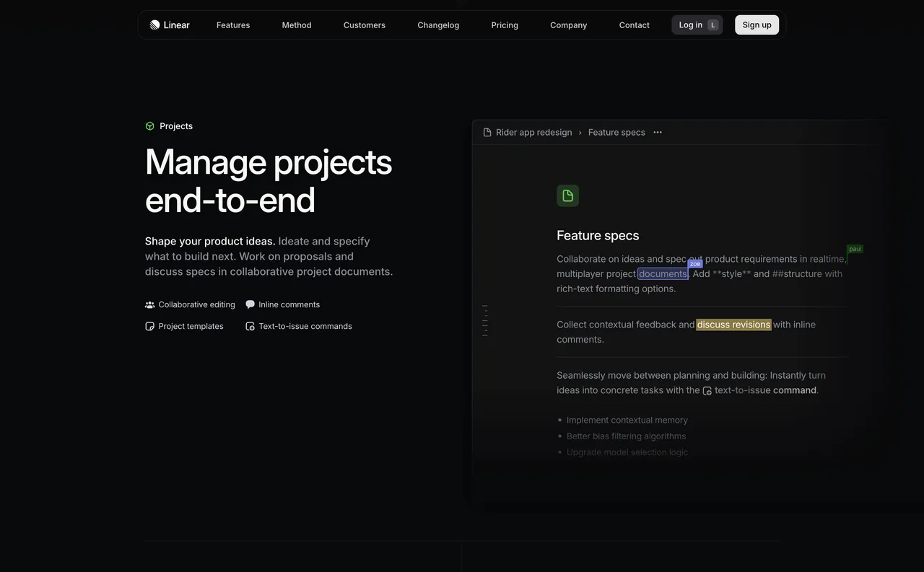This screenshot has width=924, height=572.
Task: Click the breadcrumb chevron after Rider app redesign
Action: 580,131
